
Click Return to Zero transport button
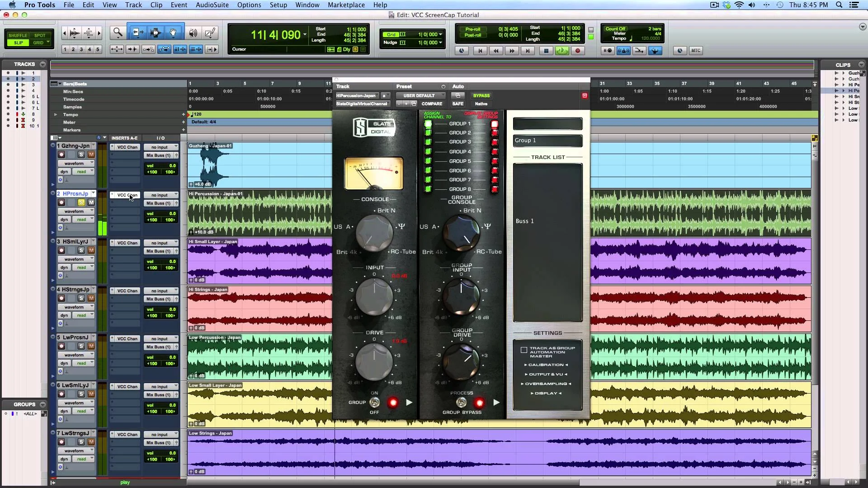[480, 51]
